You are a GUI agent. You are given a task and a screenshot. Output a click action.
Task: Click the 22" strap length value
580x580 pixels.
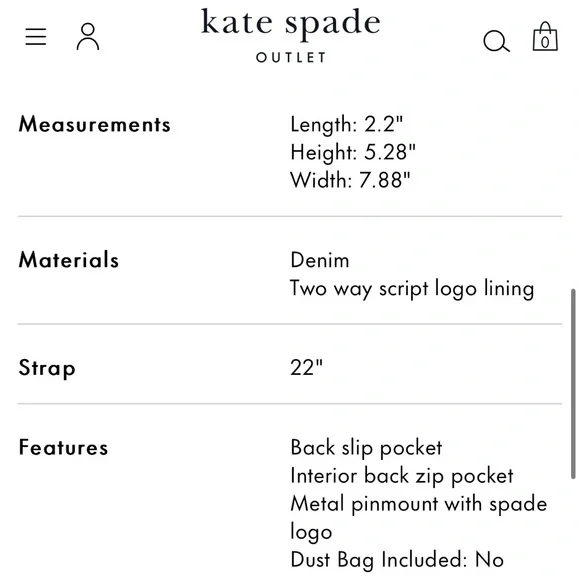click(x=307, y=368)
